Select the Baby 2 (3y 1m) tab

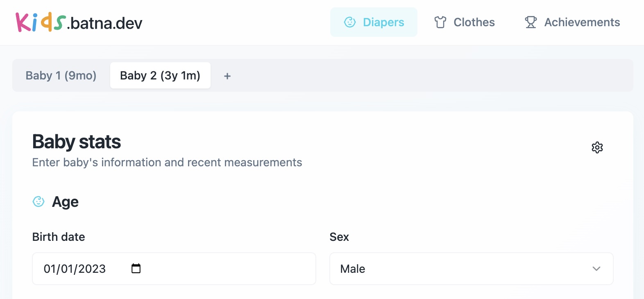tap(160, 75)
